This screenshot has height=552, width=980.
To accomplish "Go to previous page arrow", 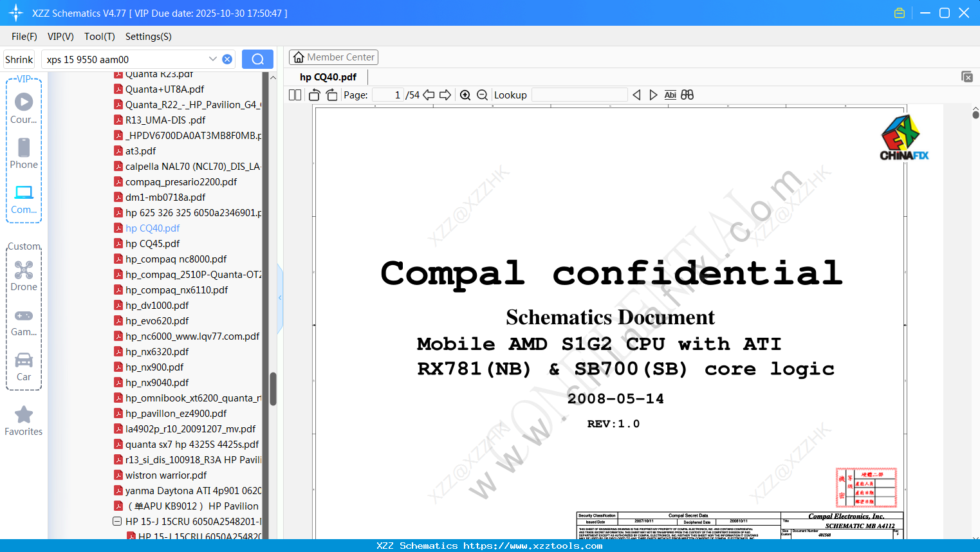I will point(429,95).
